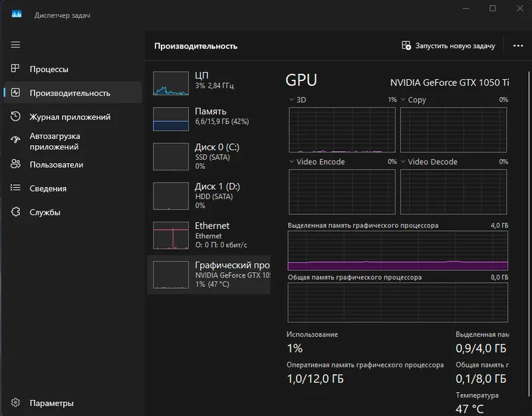Select Диск 0 (C:) entry
The image size is (532, 416).
(x=209, y=156)
